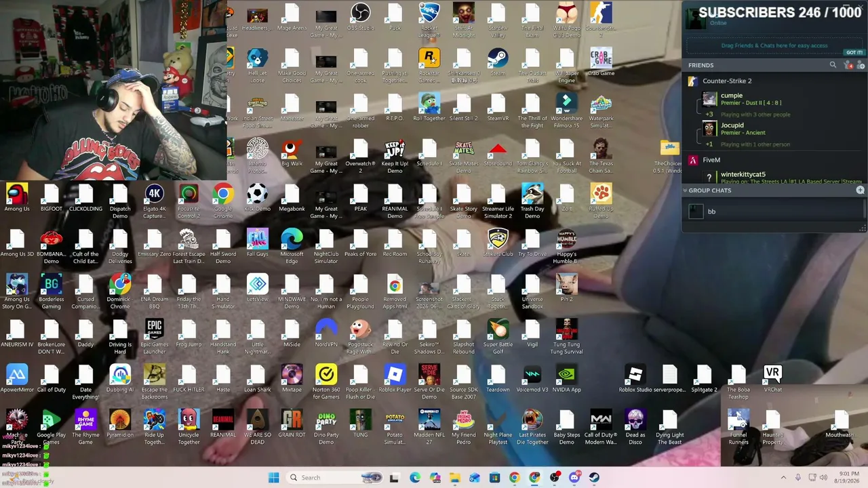Open the Overwatch 2 desktop shortcut
Viewport: 868px width, 488px height.
360,157
